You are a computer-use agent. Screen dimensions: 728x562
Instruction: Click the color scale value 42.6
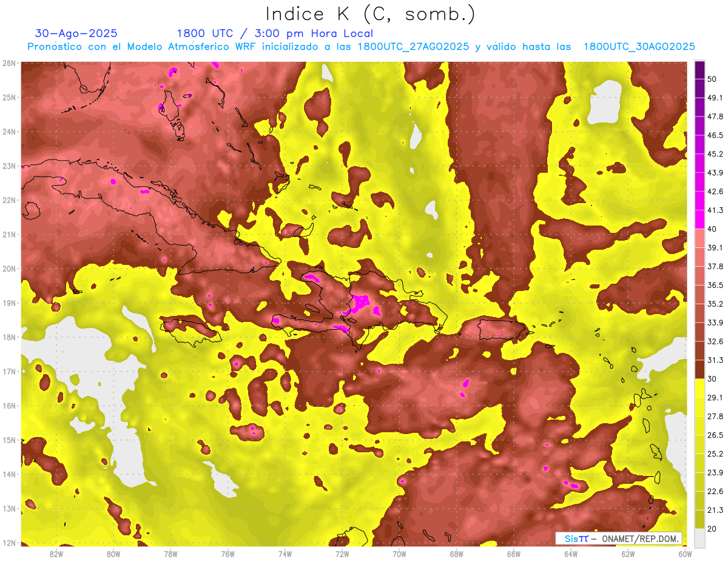[715, 192]
